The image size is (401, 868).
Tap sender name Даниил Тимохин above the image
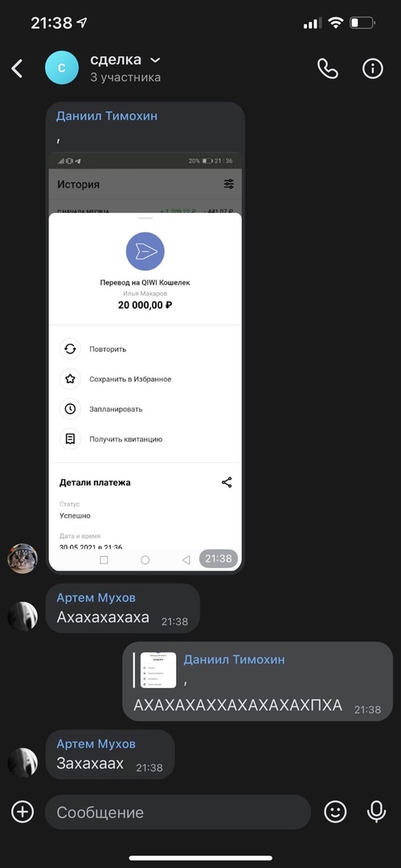pyautogui.click(x=106, y=116)
